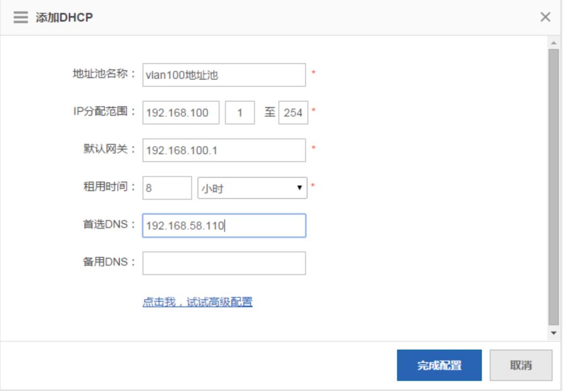Click the 完成配置 button
Viewport: 563px width, 392px height.
tap(439, 365)
